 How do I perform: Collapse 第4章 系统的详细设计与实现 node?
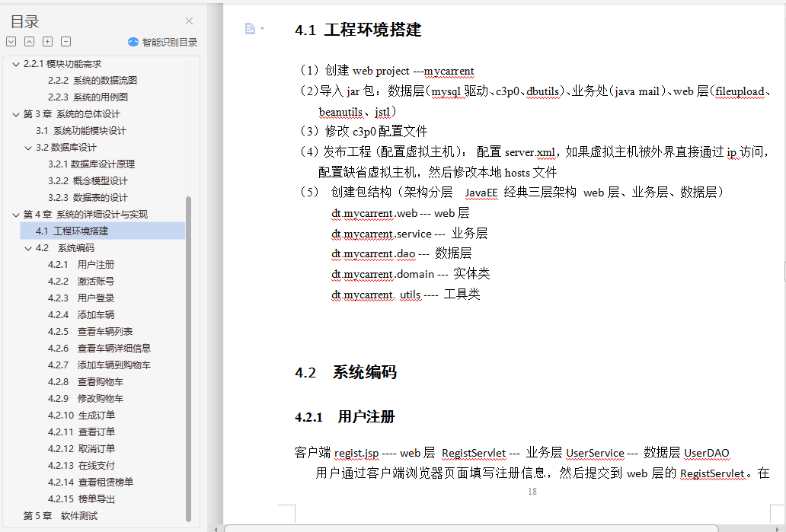click(16, 215)
